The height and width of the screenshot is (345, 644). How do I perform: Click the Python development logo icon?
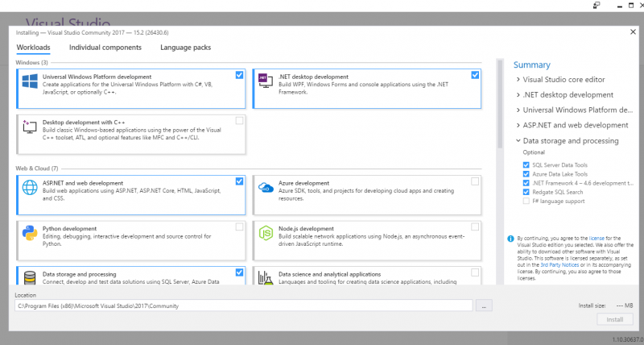click(x=30, y=233)
